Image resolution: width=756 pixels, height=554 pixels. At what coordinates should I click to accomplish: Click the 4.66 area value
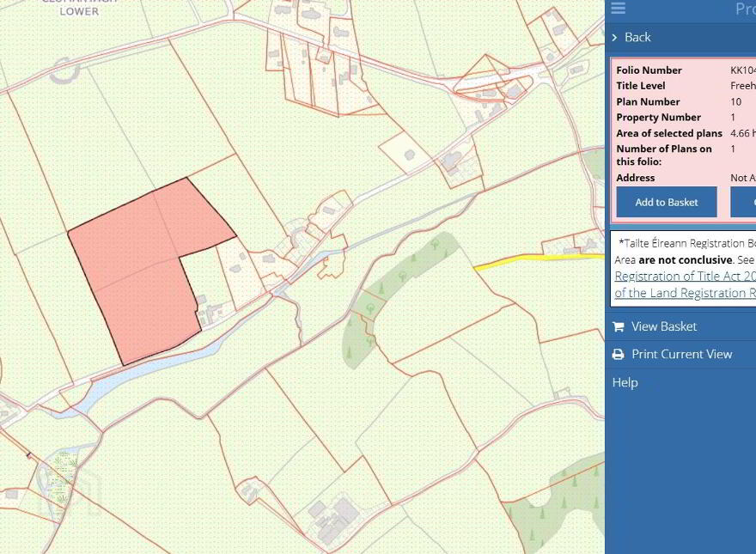click(742, 133)
